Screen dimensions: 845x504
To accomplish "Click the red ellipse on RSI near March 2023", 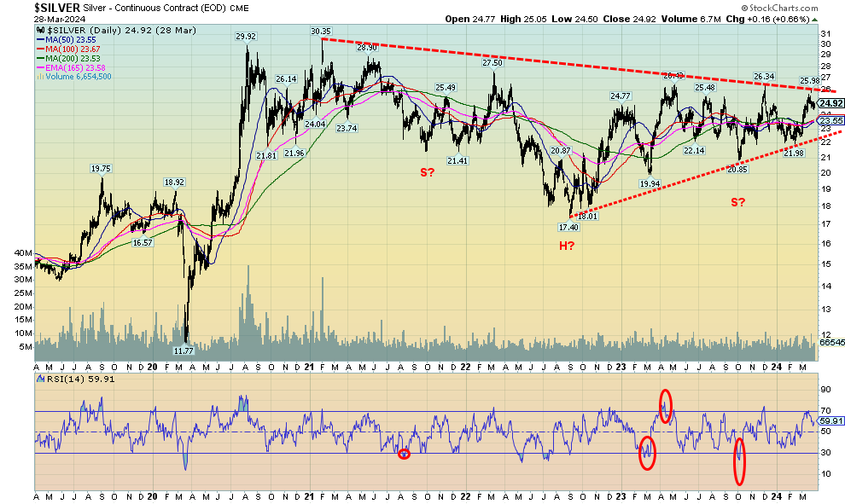I will [647, 452].
